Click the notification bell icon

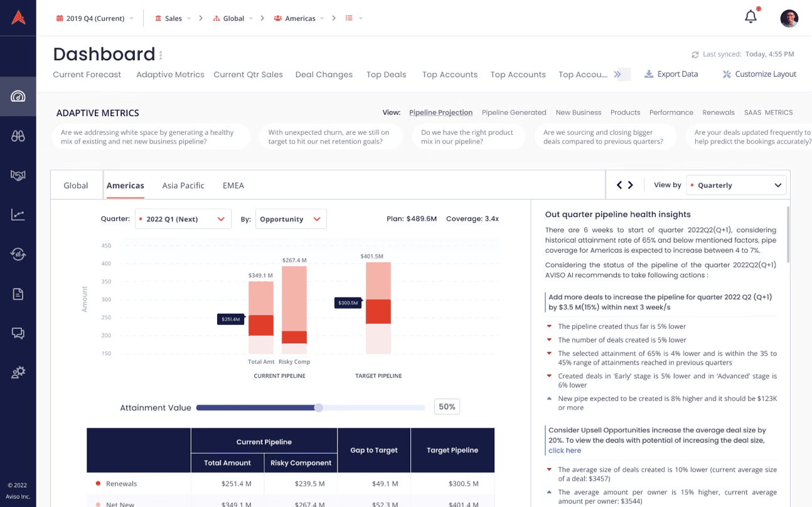[751, 16]
